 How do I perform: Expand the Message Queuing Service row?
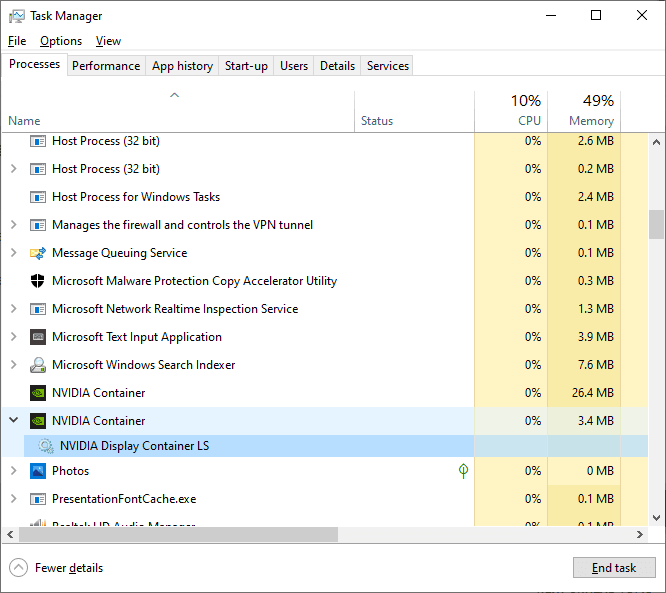13,253
